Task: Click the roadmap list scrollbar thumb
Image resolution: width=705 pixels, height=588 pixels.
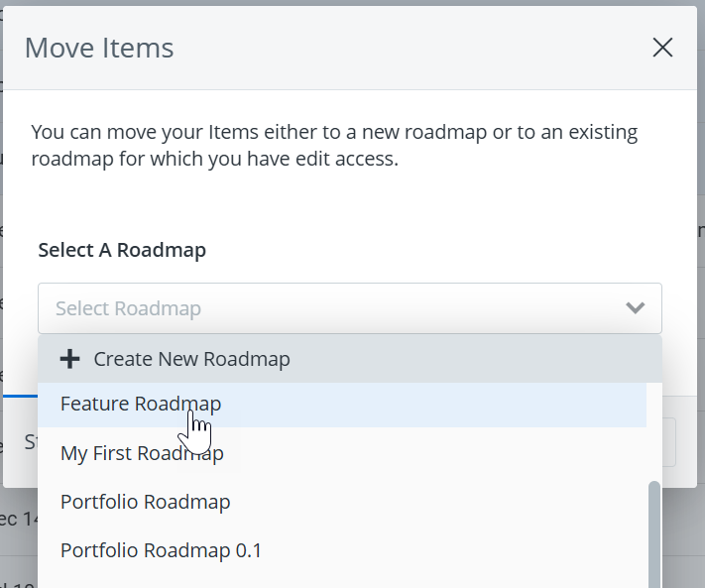Action: 653,535
